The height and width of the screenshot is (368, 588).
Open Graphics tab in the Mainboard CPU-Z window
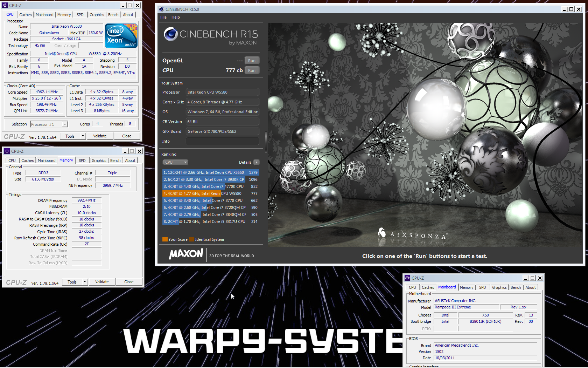click(x=499, y=287)
